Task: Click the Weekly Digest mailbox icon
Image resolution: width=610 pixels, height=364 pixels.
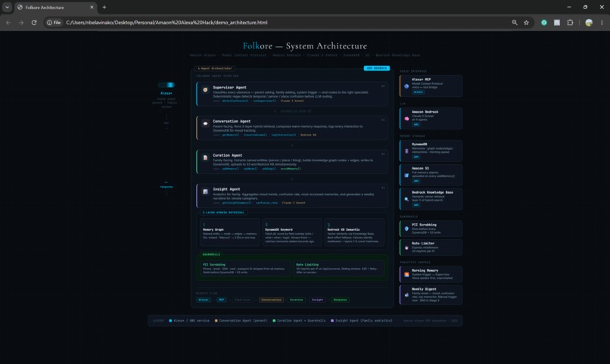Action: (x=406, y=295)
